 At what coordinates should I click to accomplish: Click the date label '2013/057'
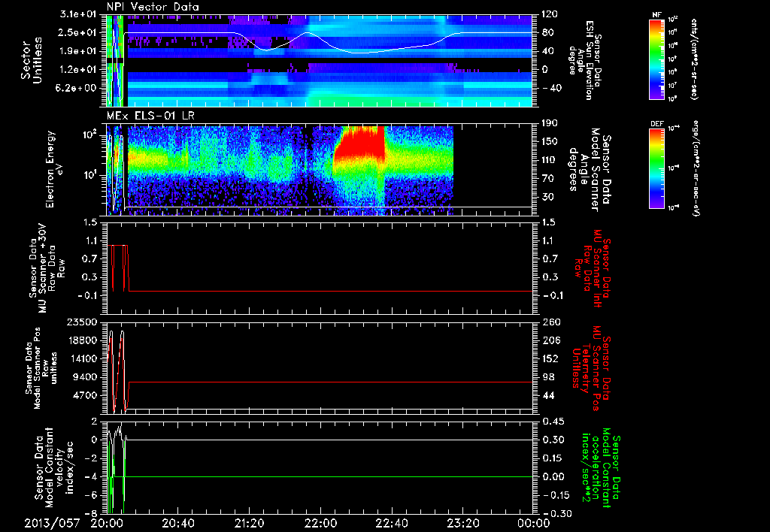point(52,524)
